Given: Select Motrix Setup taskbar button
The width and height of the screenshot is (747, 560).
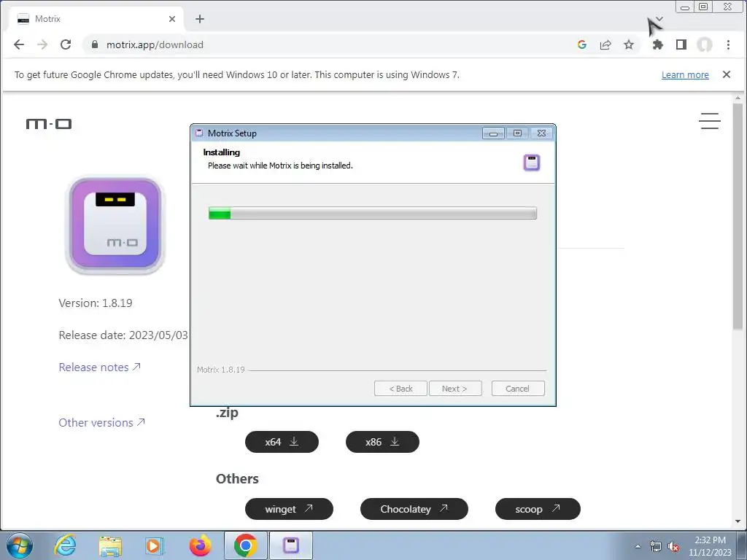Looking at the screenshot, I should (x=291, y=545).
